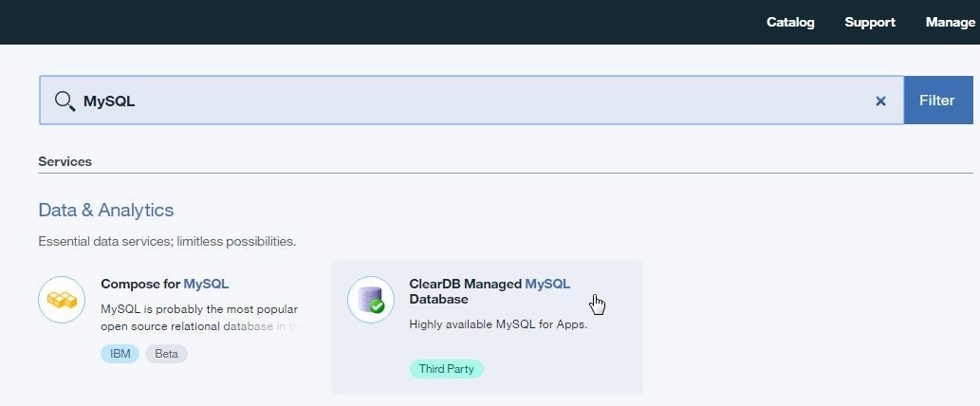The height and width of the screenshot is (406, 980).
Task: Click 'Essential data services; limitless possibilities.' text
Action: (167, 241)
